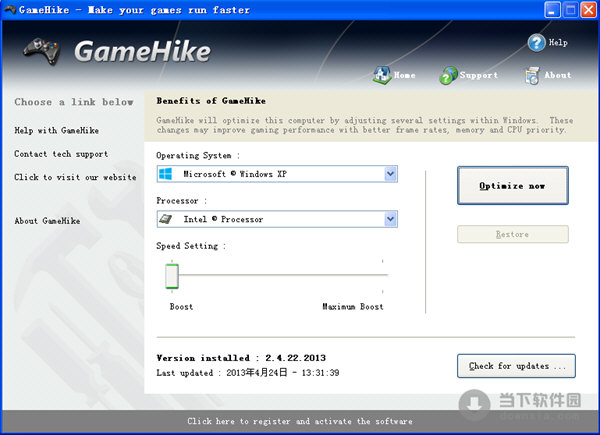The height and width of the screenshot is (435, 600).
Task: Open the Home navigation label
Action: pyautogui.click(x=404, y=75)
